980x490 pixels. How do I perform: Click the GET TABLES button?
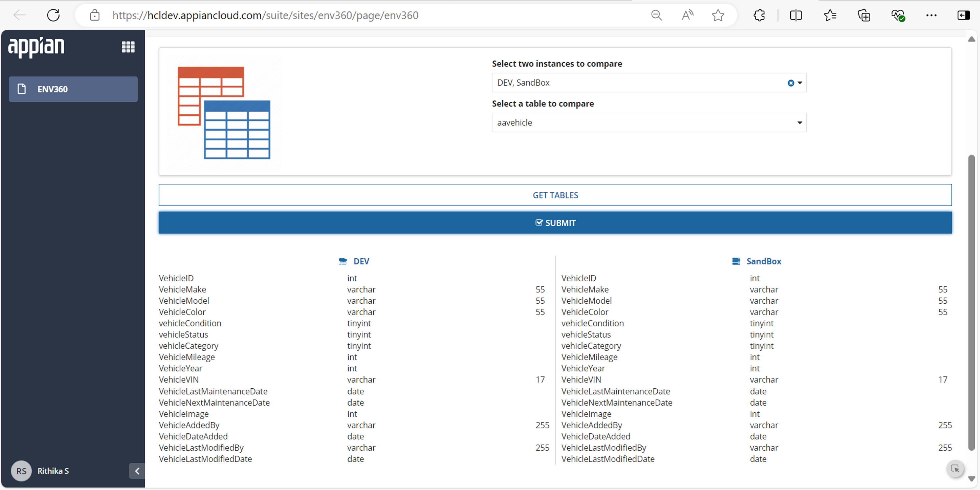point(555,195)
